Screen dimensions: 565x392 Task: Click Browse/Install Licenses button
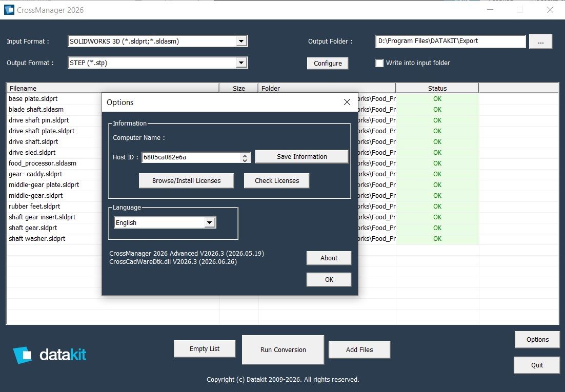point(186,181)
